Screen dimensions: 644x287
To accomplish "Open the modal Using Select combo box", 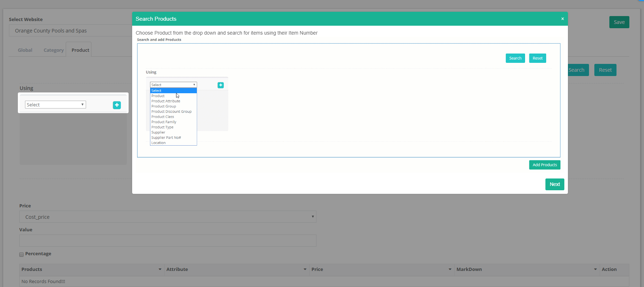I will pyautogui.click(x=173, y=85).
